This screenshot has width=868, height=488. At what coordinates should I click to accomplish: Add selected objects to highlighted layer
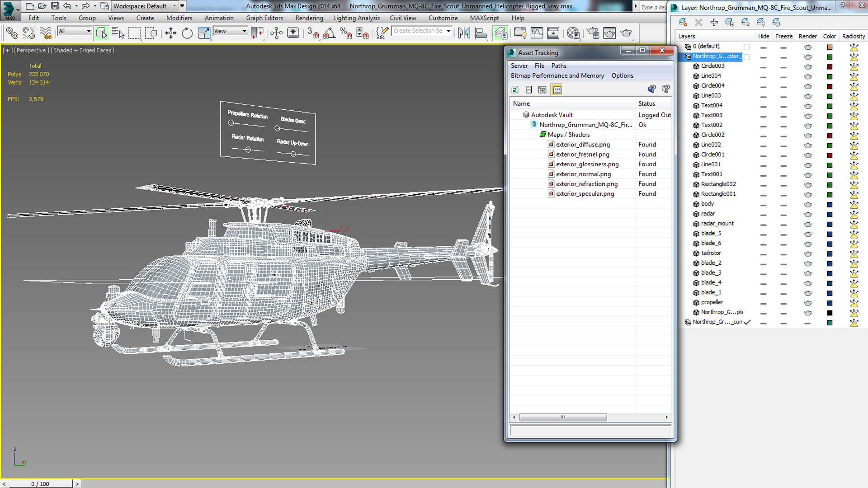(714, 22)
